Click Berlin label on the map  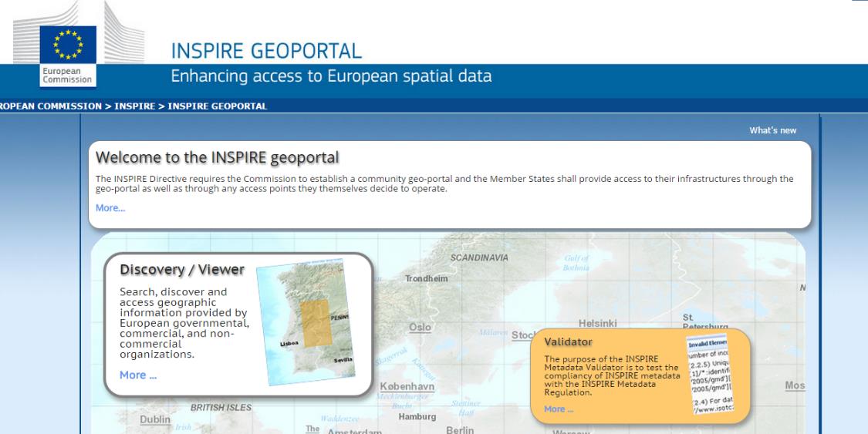click(x=460, y=430)
